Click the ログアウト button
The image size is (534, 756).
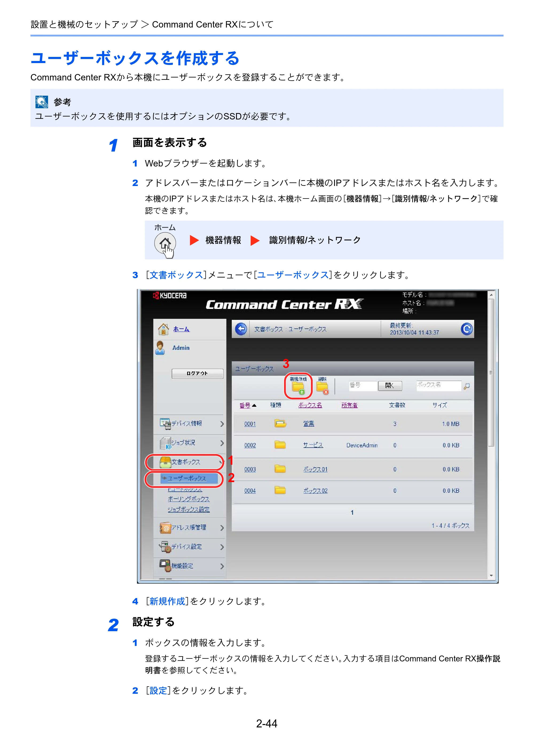pos(197,373)
